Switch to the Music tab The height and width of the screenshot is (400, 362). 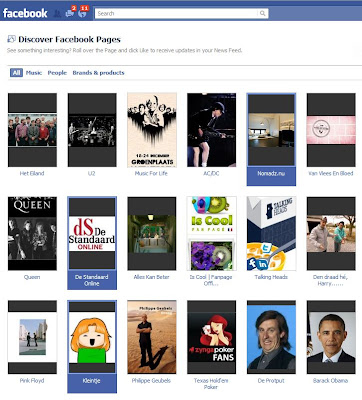click(x=34, y=73)
